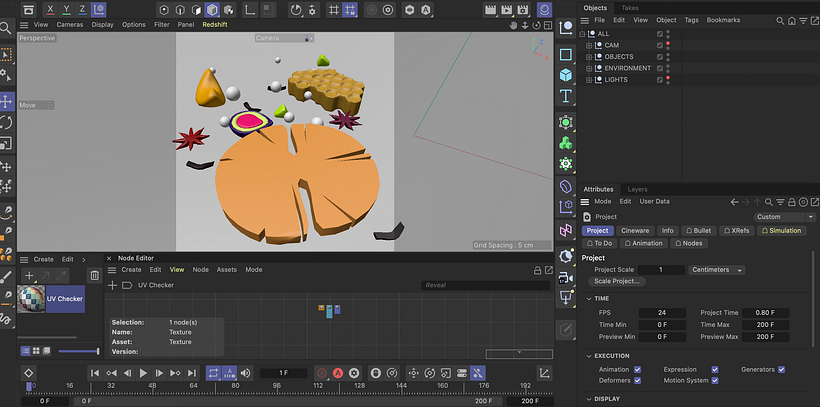The image size is (820, 407).
Task: Toggle layer checkbox for OBJECTS row
Action: [660, 56]
